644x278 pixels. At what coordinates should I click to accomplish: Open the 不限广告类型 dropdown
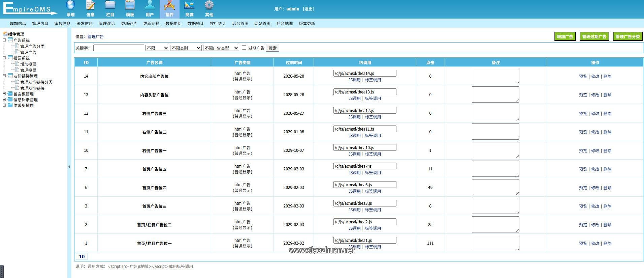221,48
